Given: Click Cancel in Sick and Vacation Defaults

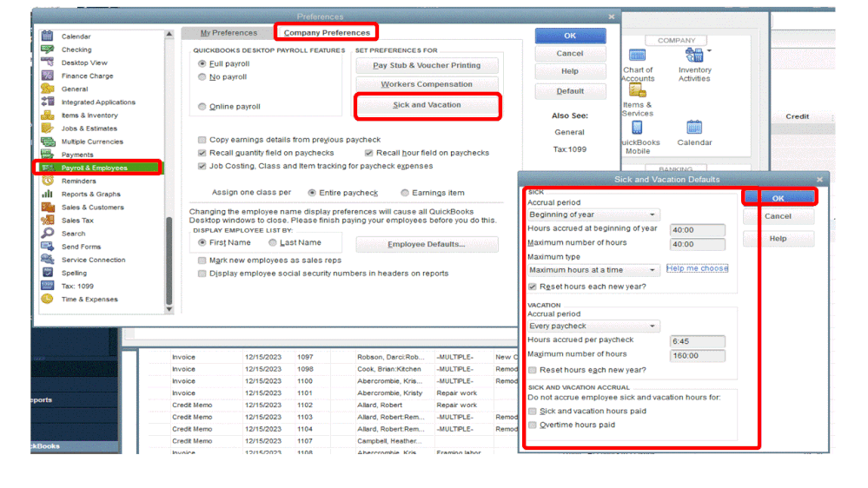Looking at the screenshot, I should pos(779,216).
